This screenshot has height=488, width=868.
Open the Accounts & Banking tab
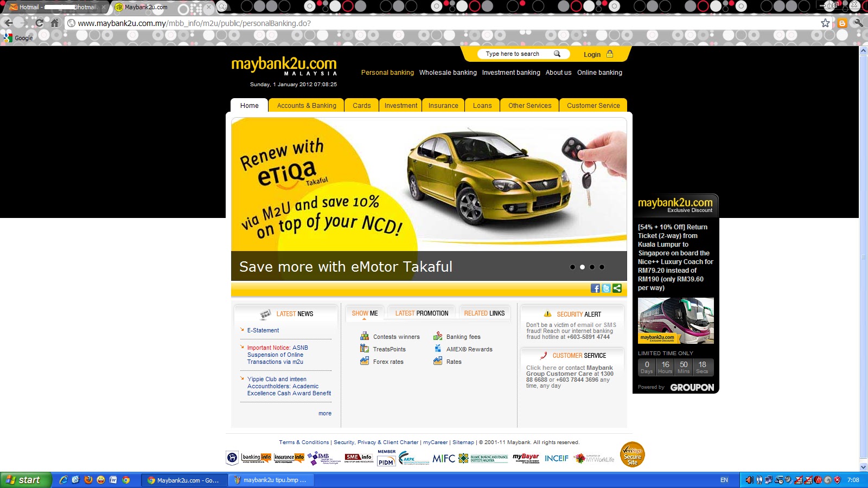coord(307,105)
